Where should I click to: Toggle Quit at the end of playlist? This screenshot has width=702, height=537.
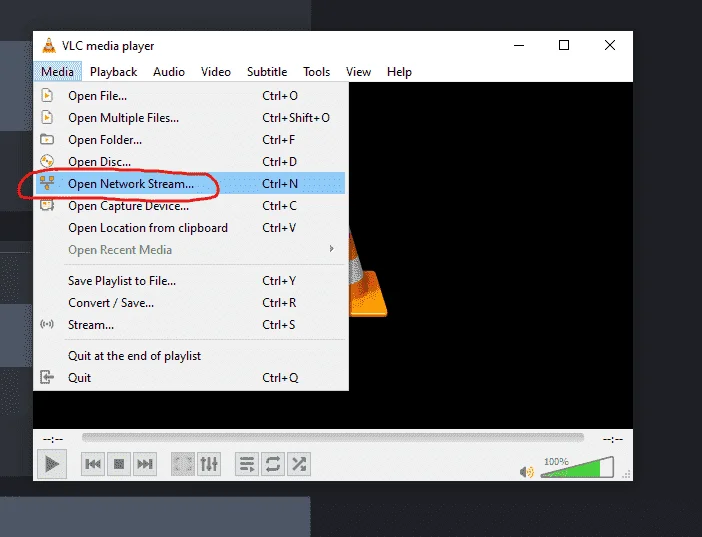point(190,356)
